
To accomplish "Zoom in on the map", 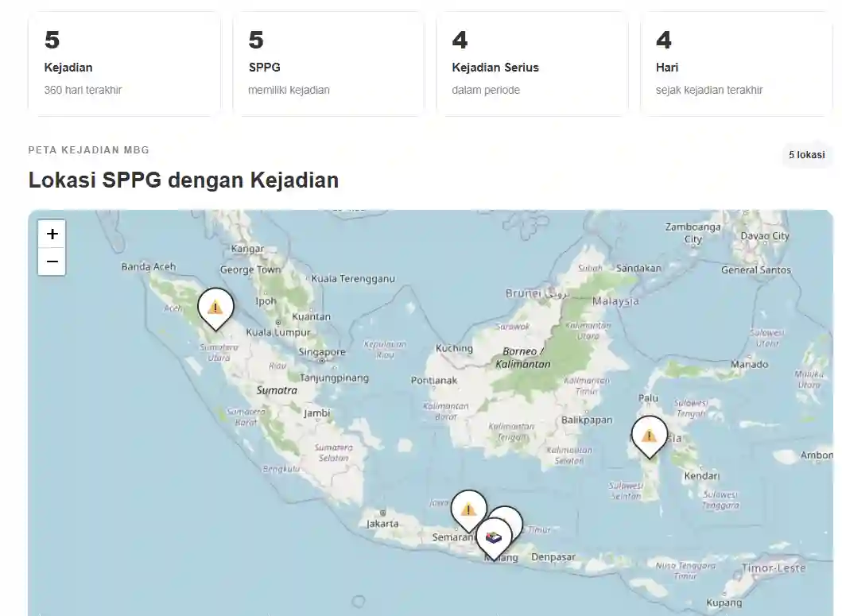I will pyautogui.click(x=52, y=234).
